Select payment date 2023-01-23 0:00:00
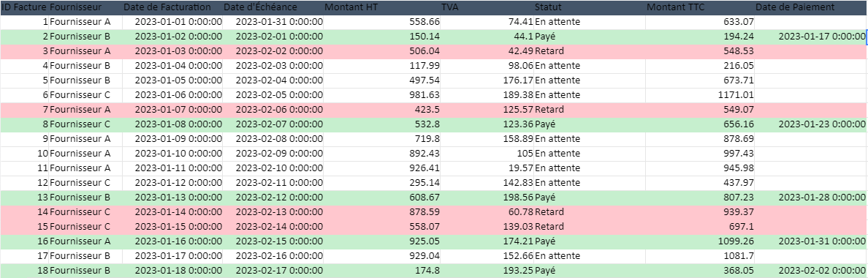Viewport: 868px width, 278px height. [811, 124]
